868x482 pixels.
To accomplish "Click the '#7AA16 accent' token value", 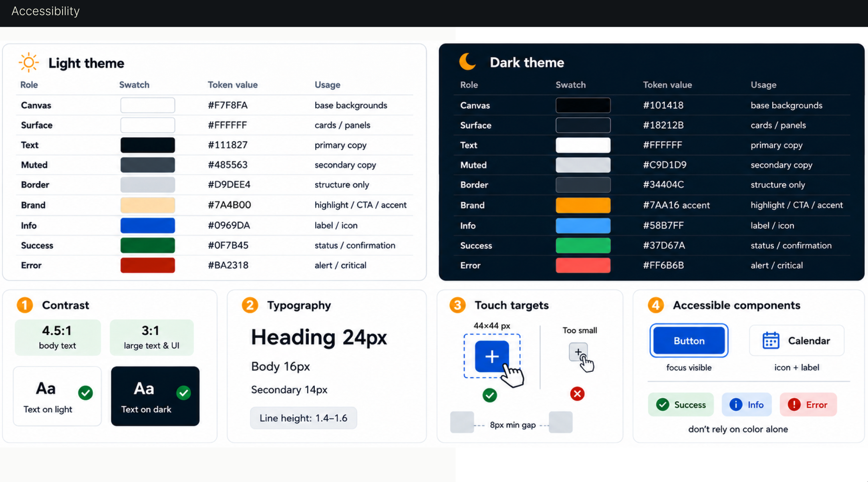I will [676, 205].
